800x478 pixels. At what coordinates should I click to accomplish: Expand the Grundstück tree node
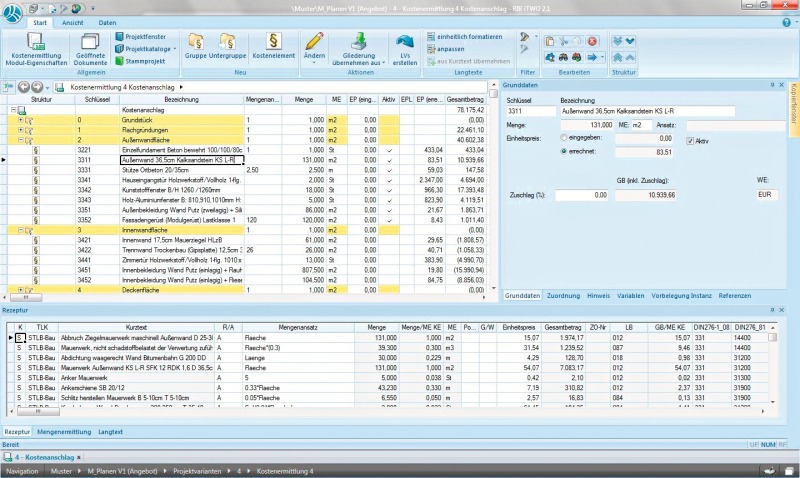tap(21, 119)
